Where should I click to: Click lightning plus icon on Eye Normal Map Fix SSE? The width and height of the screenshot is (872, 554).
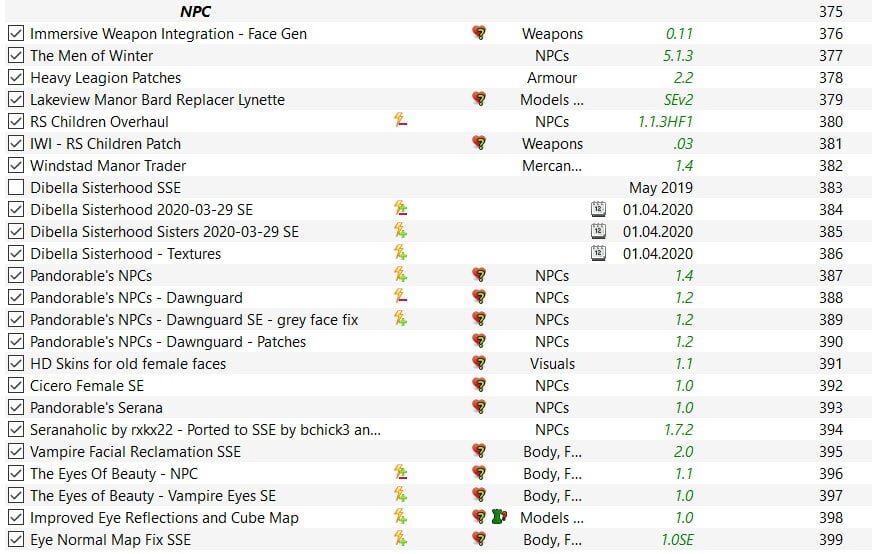[x=400, y=538]
